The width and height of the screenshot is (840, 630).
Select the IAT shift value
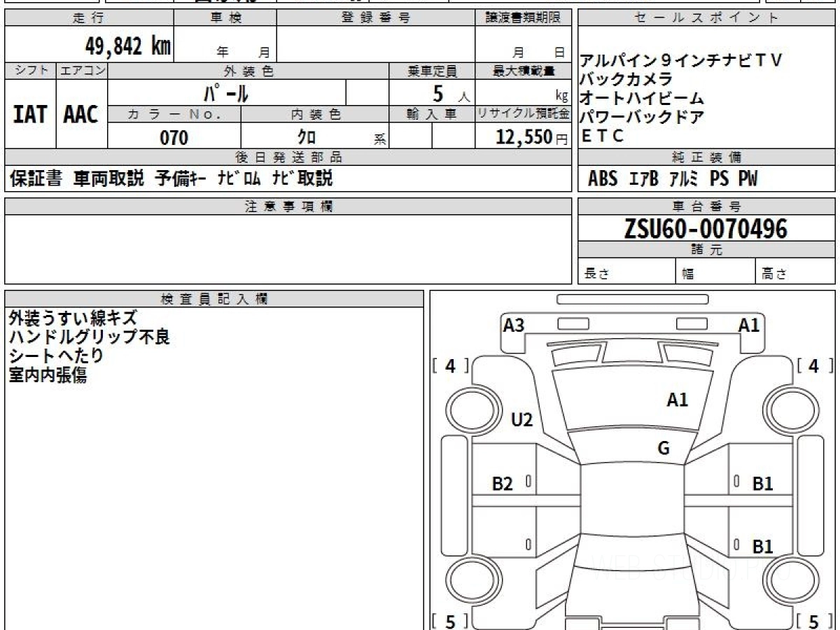tap(30, 114)
